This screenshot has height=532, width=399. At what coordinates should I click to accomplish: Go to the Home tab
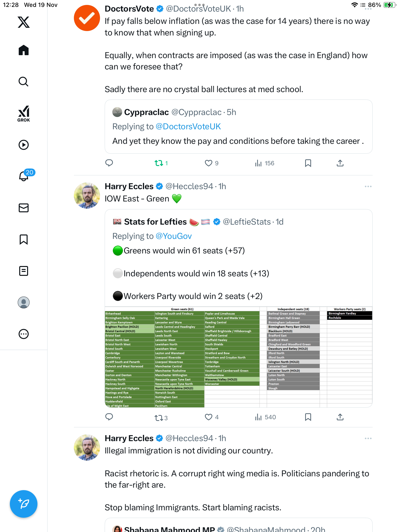24,50
